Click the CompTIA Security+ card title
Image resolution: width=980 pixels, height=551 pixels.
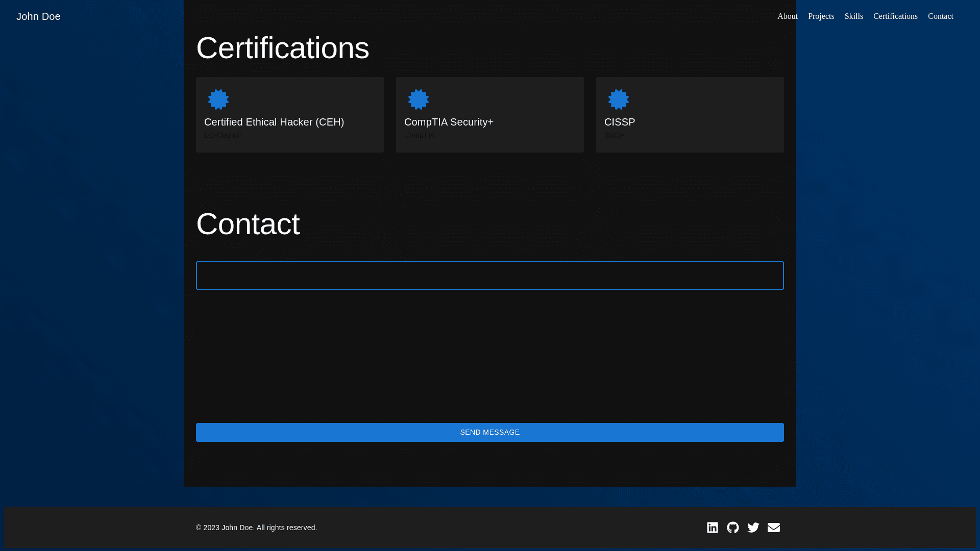point(449,122)
